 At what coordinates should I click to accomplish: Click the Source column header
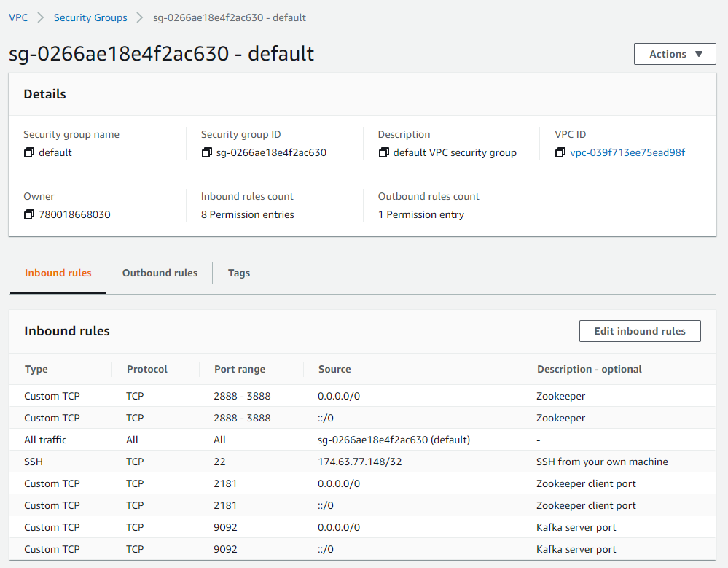click(334, 370)
